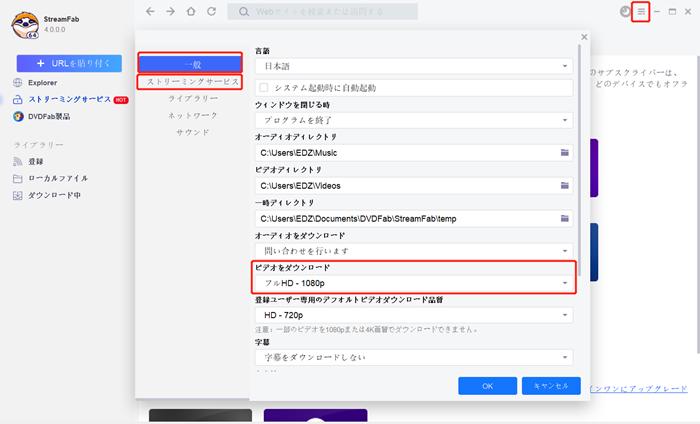Click the streaming services lock icon

pos(18,100)
